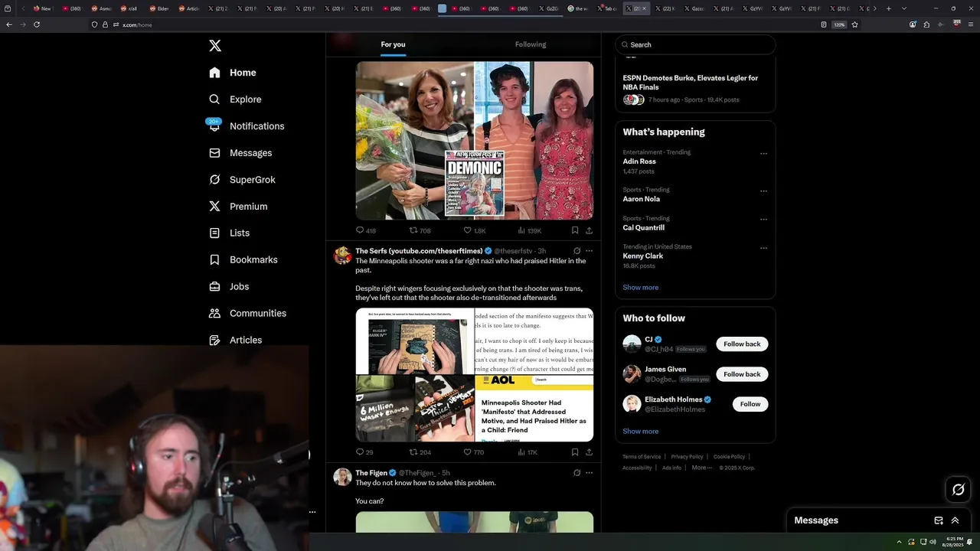Open more options for Adin Ross trend
The height and width of the screenshot is (551, 980).
(x=763, y=154)
